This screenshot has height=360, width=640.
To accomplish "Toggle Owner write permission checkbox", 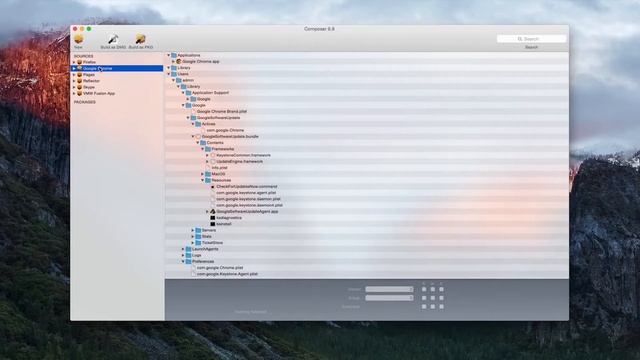I will (433, 289).
